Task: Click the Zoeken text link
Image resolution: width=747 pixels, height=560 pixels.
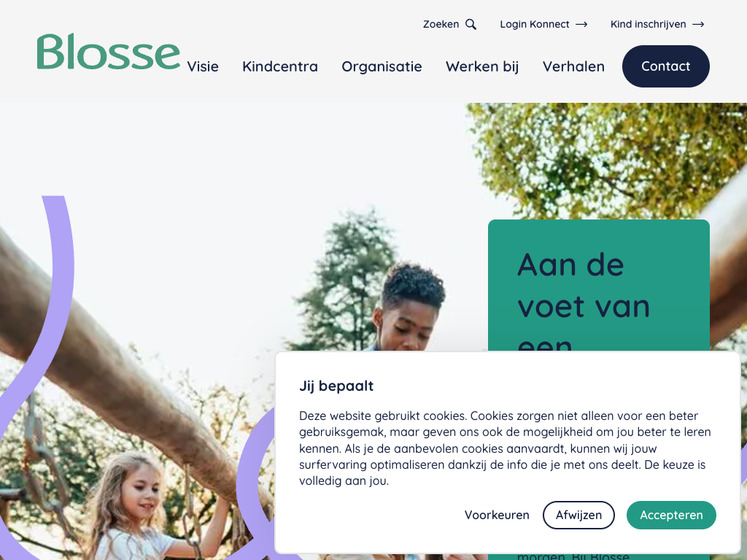Action: (441, 24)
